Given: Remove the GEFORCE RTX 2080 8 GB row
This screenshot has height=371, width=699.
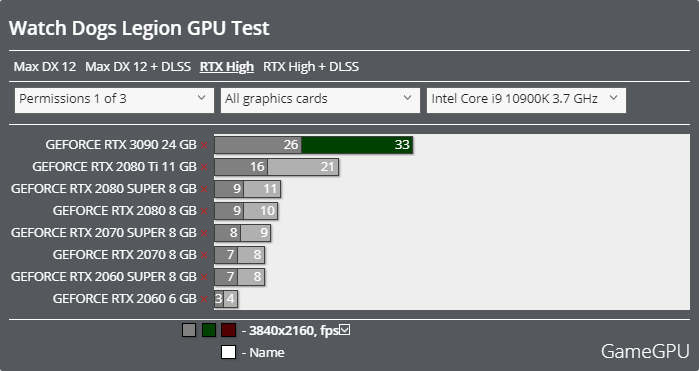Looking at the screenshot, I should tap(204, 211).
